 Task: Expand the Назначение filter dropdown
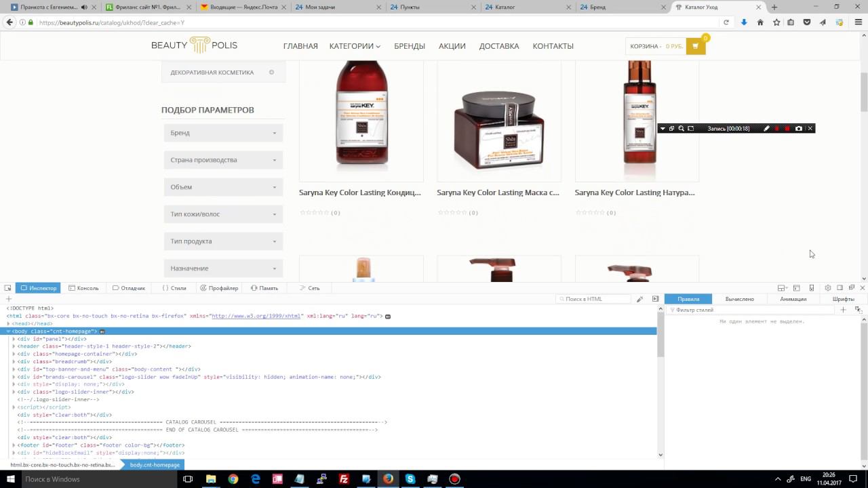click(x=223, y=268)
